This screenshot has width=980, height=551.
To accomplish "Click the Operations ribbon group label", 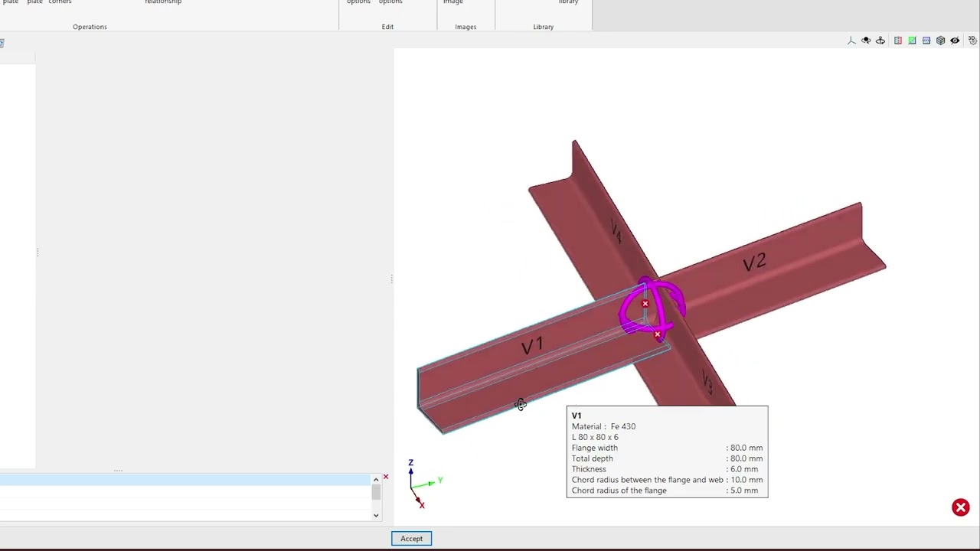I will [90, 27].
